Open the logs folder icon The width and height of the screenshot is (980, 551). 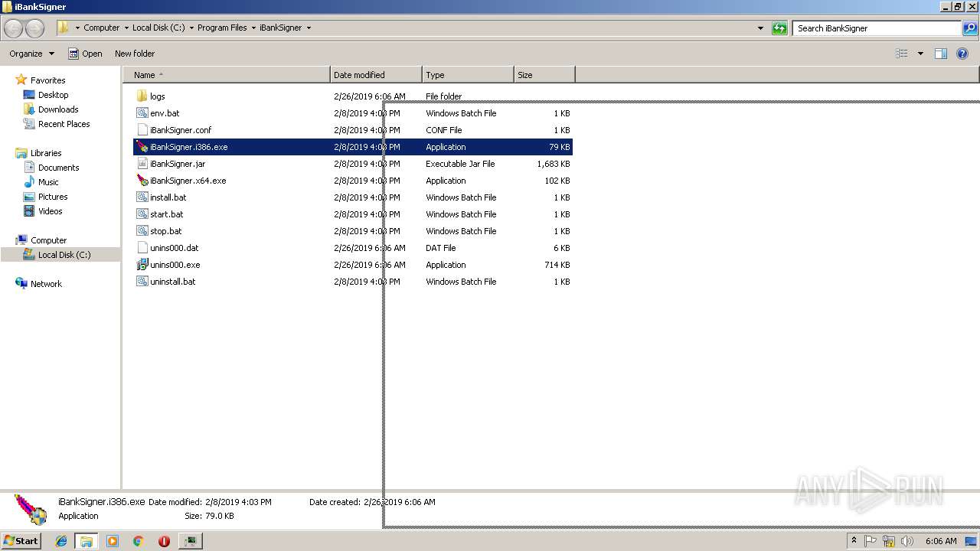[142, 96]
